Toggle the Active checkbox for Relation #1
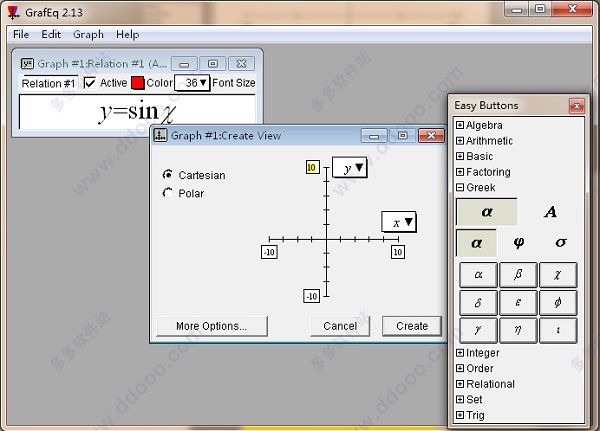The width and height of the screenshot is (600, 431). point(90,83)
